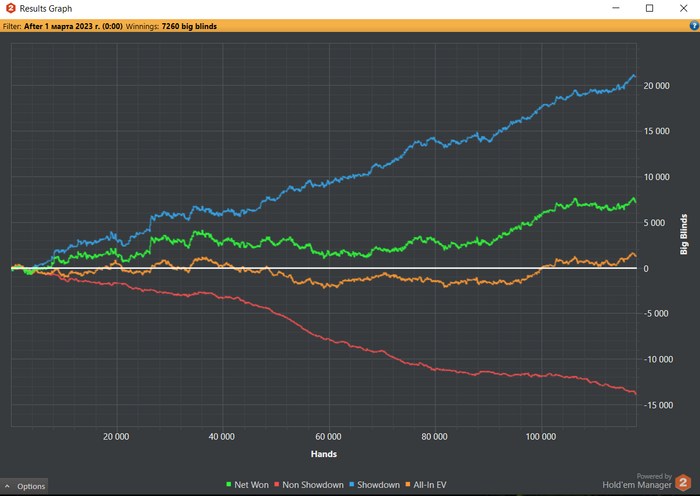The image size is (700, 496).
Task: Click the 'Big Blinds' axis title
Action: tap(683, 234)
